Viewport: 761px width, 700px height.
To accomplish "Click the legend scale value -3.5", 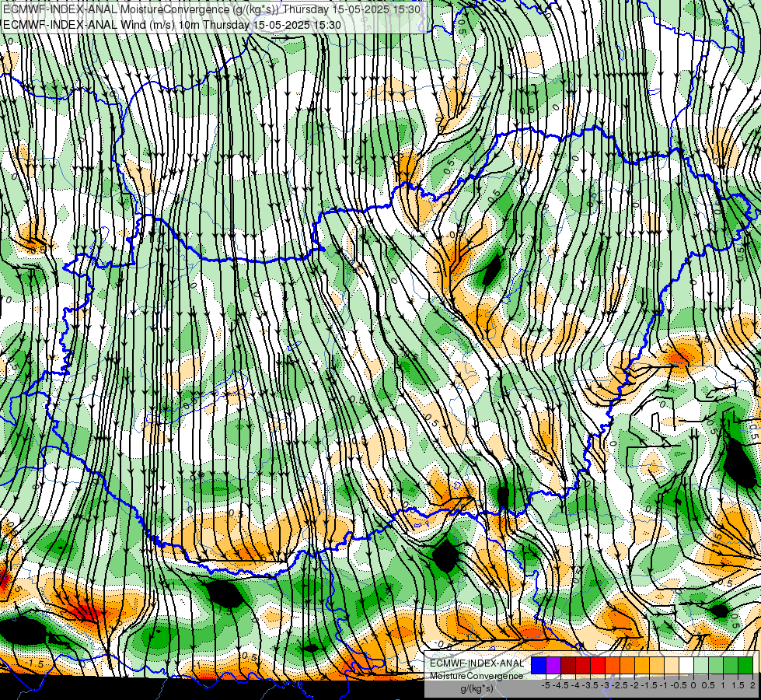I will point(591,685).
